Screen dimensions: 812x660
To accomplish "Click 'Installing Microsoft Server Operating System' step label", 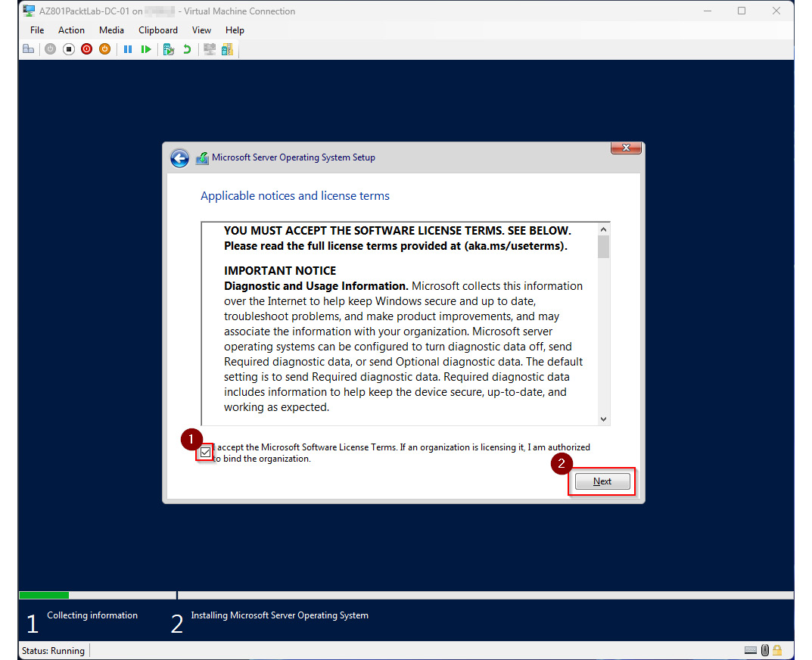I will pyautogui.click(x=280, y=615).
